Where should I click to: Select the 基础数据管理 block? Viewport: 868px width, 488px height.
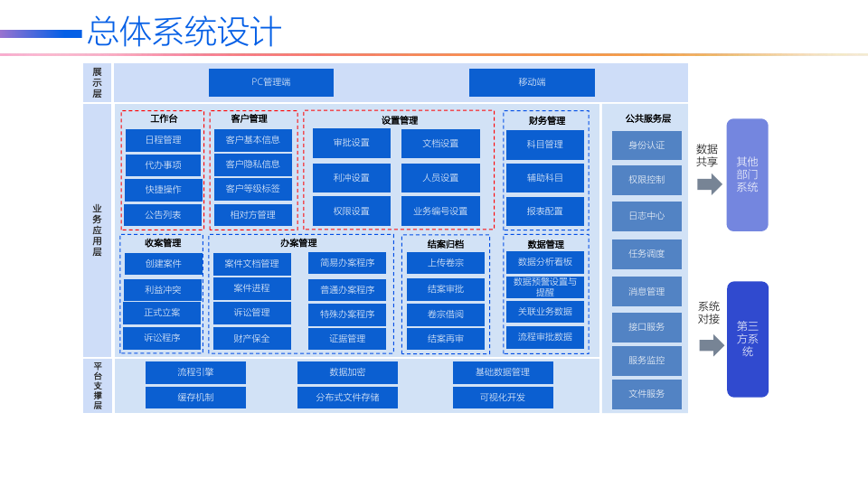(503, 372)
